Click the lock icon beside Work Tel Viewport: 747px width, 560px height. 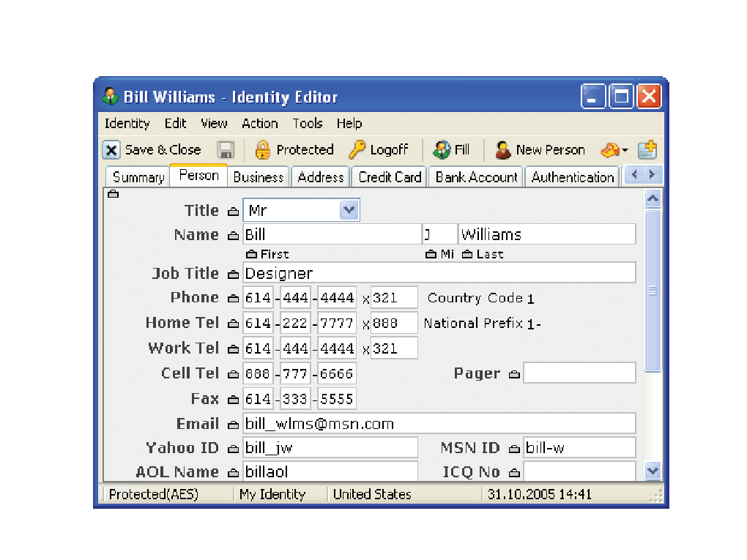(x=233, y=349)
